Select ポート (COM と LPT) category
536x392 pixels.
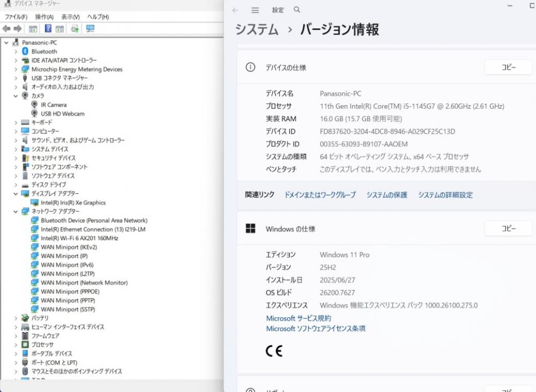pos(54,363)
